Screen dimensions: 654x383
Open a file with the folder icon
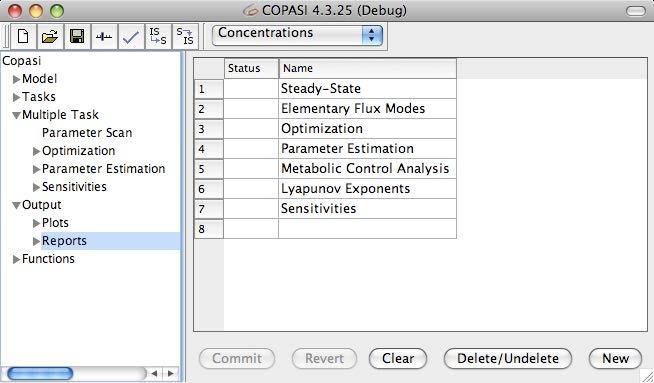click(x=50, y=37)
